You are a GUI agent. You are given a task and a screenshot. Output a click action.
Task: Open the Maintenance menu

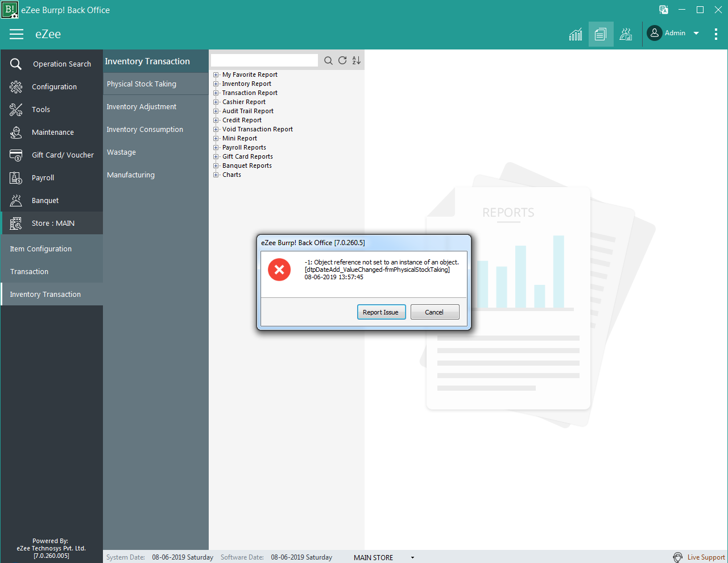[x=52, y=132]
